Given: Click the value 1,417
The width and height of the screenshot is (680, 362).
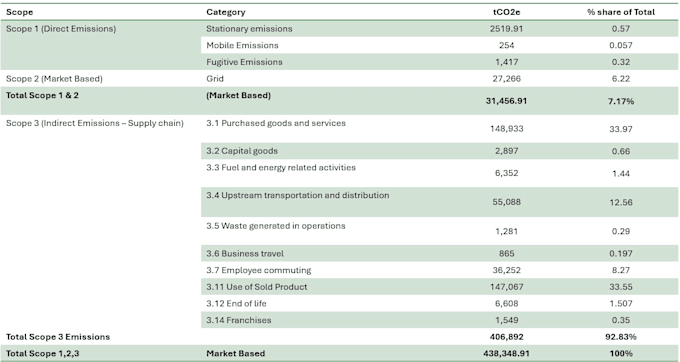Looking at the screenshot, I should [x=507, y=62].
